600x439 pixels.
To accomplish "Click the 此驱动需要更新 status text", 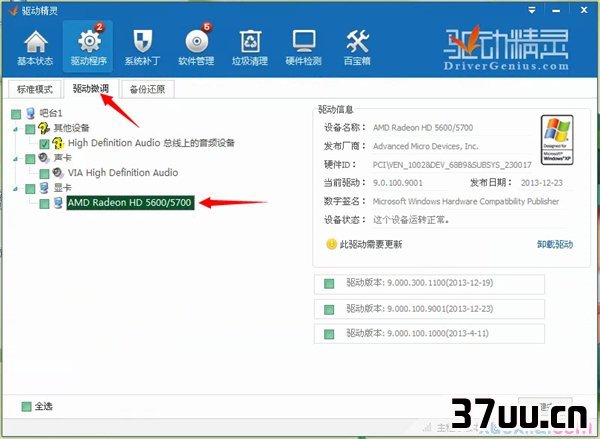I will pyautogui.click(x=371, y=244).
